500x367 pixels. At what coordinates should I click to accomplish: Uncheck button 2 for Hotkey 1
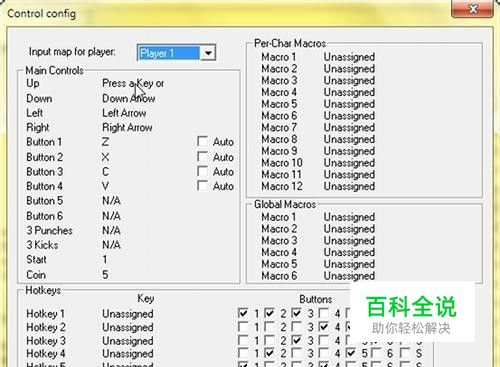pos(269,313)
